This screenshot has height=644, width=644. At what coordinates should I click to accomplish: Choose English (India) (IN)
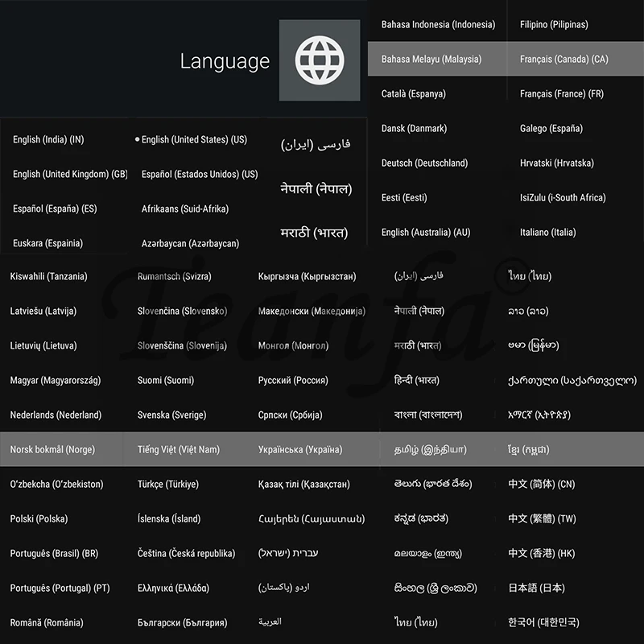point(48,139)
